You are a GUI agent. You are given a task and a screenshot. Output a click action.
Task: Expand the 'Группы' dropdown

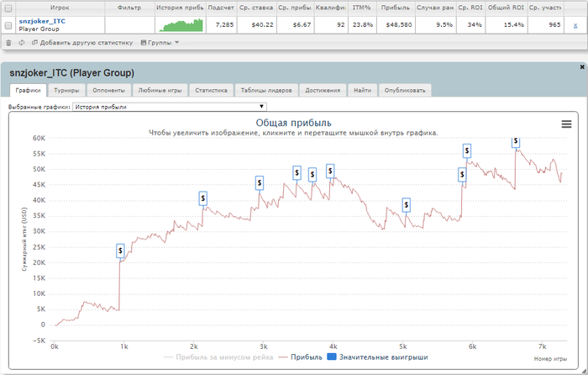[160, 43]
